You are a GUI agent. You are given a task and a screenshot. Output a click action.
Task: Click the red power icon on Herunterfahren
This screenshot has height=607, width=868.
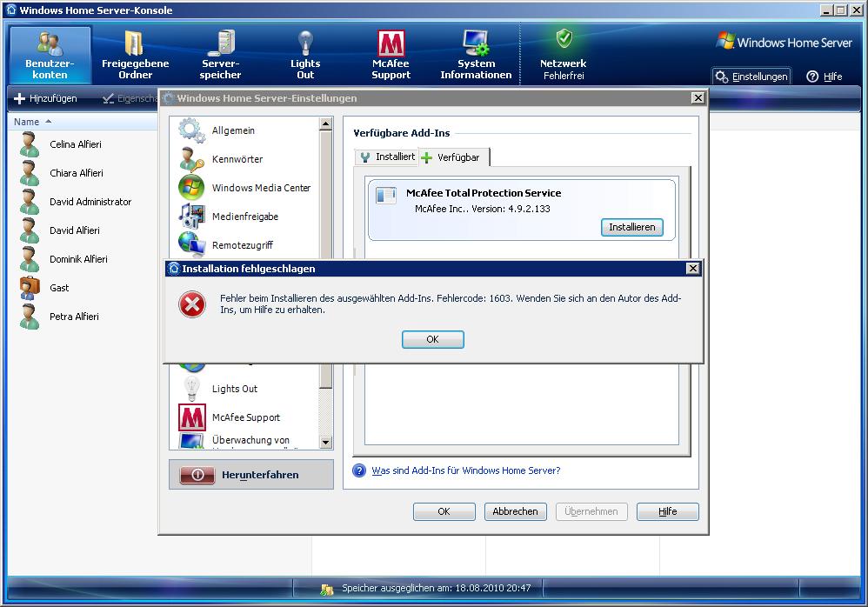[197, 475]
